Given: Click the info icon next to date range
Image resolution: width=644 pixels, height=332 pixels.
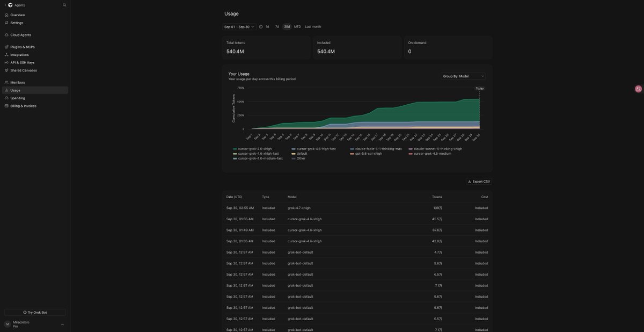Looking at the screenshot, I should point(261,26).
